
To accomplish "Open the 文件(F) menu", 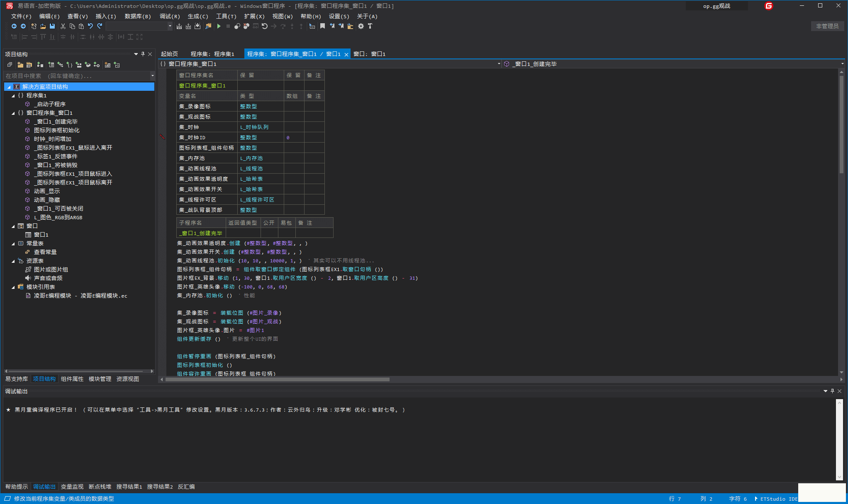I will point(21,16).
